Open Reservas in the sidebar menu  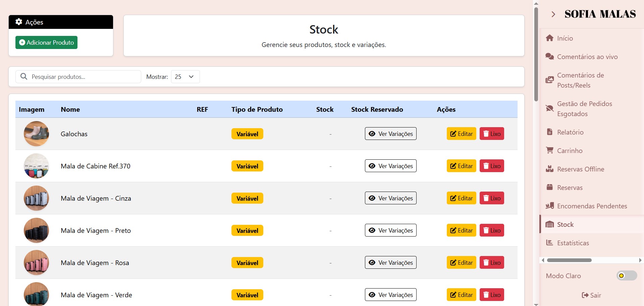click(570, 187)
